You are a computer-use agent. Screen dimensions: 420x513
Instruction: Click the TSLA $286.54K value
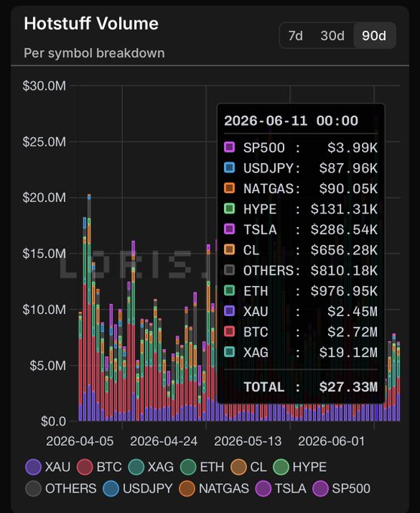(x=344, y=229)
